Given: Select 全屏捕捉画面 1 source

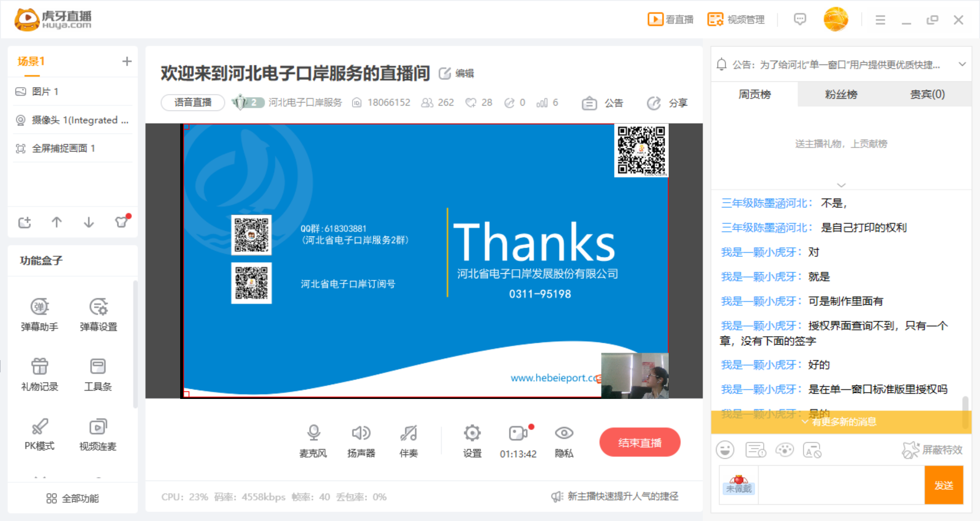Looking at the screenshot, I should [72, 149].
